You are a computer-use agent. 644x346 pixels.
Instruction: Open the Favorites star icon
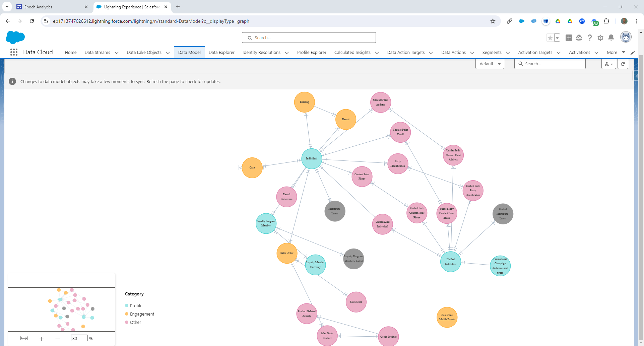click(550, 38)
